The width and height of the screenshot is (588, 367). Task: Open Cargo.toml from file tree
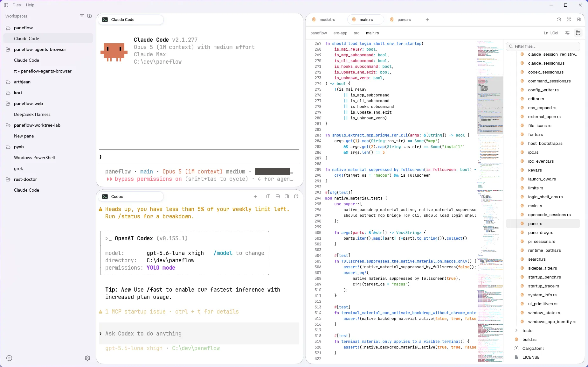point(533,348)
